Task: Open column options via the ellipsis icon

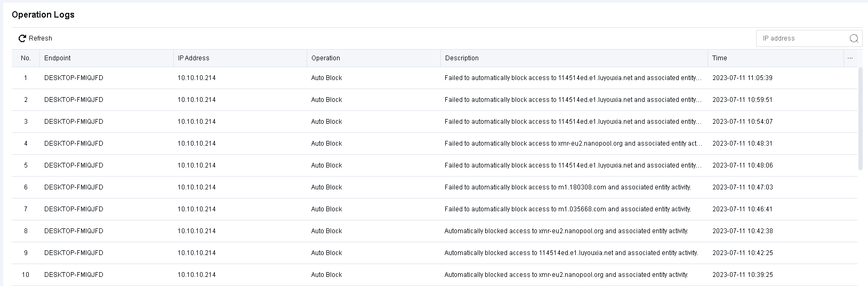Action: pyautogui.click(x=850, y=58)
